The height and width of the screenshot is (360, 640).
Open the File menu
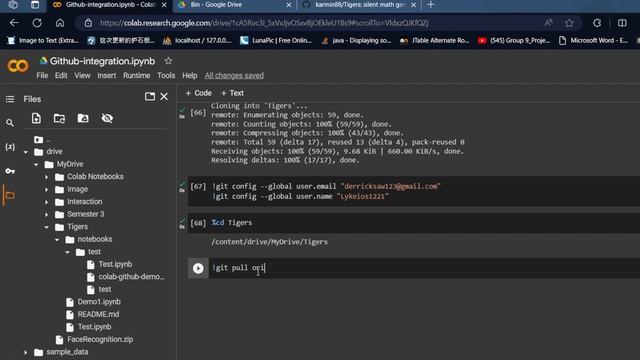42,76
